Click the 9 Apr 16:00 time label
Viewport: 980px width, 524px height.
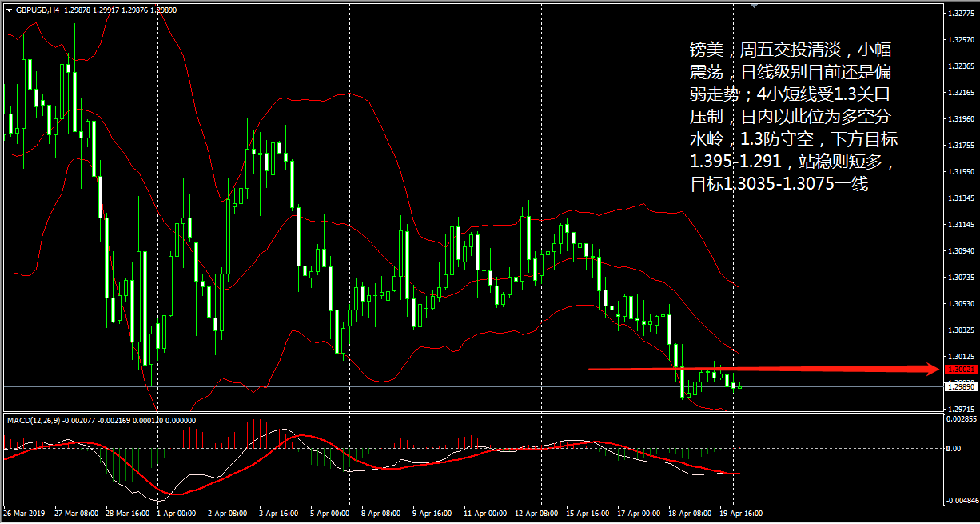click(432, 514)
